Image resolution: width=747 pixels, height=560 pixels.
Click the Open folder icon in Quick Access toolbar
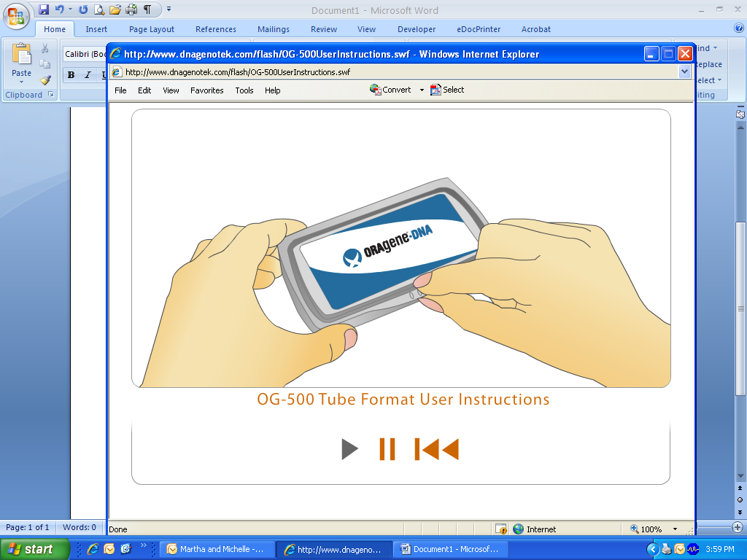[115, 9]
